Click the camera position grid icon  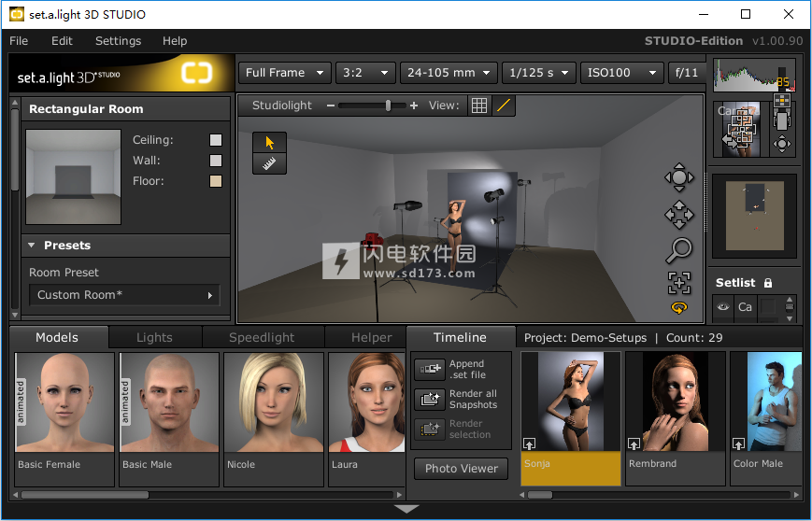click(781, 100)
